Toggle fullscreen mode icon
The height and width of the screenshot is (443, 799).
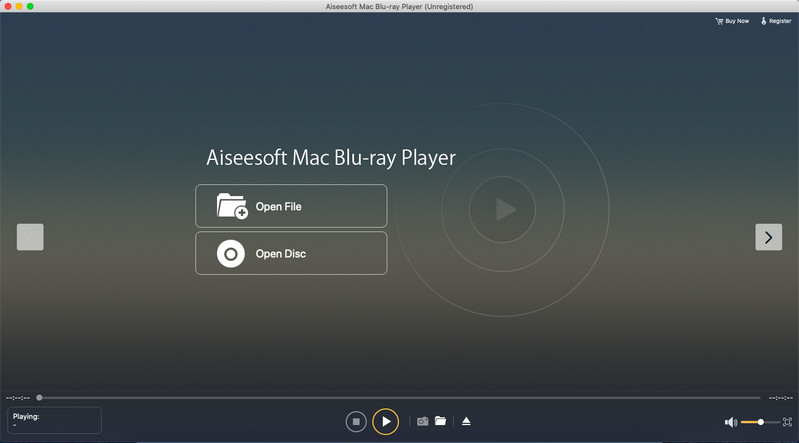tap(787, 422)
